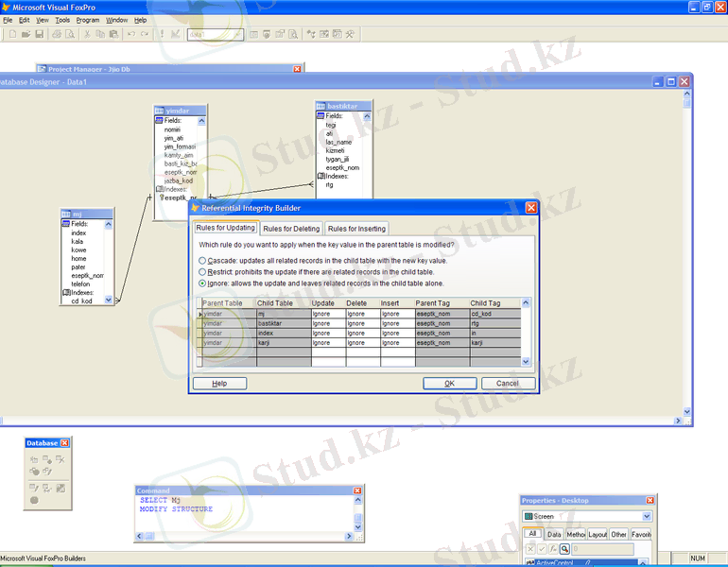Click the Save toolbar icon

click(x=39, y=34)
